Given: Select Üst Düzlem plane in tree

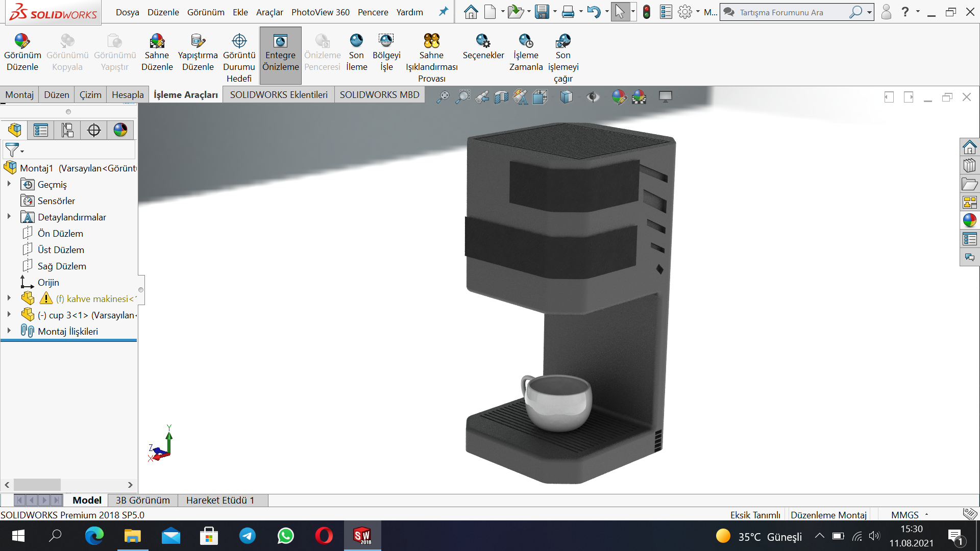Looking at the screenshot, I should pyautogui.click(x=60, y=249).
